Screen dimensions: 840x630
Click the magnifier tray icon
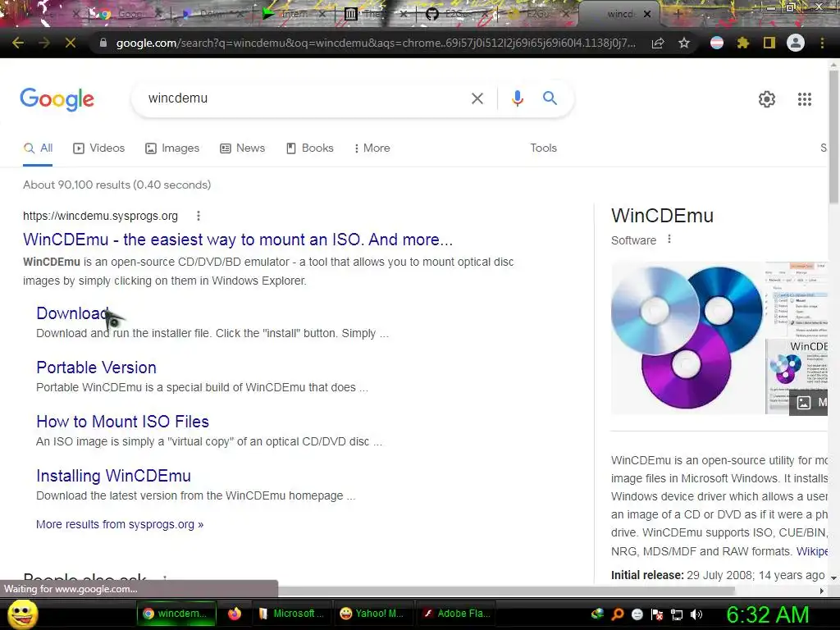click(618, 614)
